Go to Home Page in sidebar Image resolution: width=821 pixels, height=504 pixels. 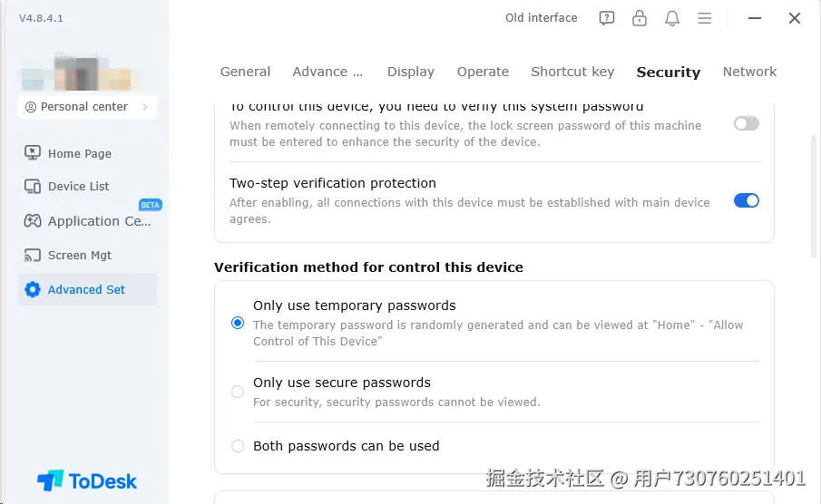point(79,153)
